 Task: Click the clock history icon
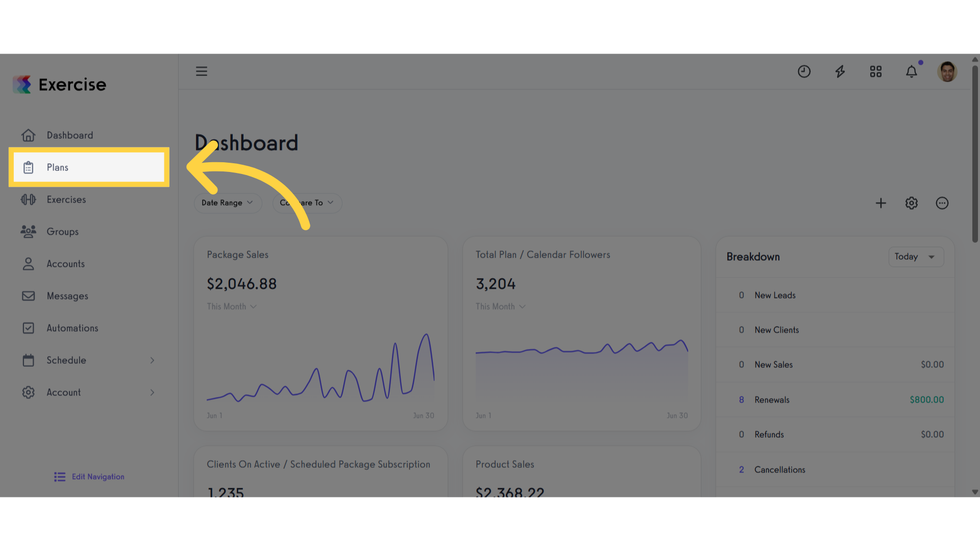(x=804, y=71)
